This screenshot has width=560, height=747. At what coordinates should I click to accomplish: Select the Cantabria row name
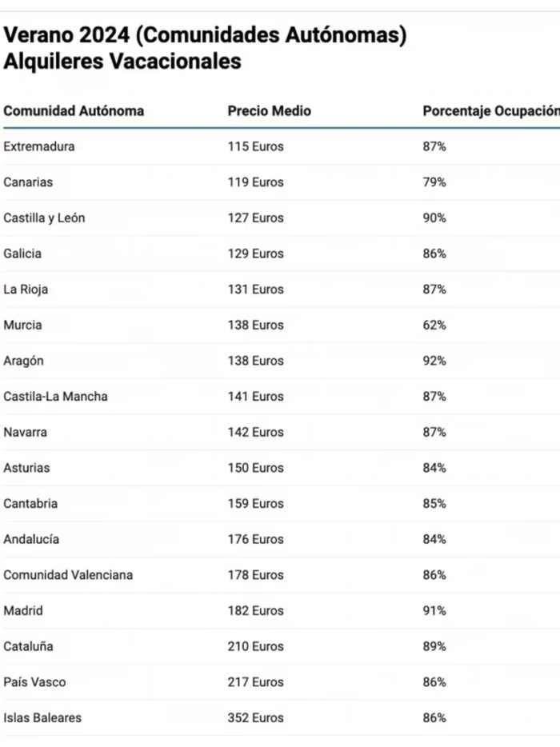pyautogui.click(x=30, y=504)
